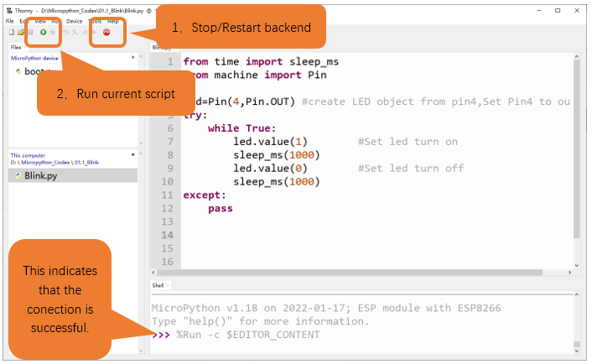This screenshot has height=364, width=592.
Task: Open This computer panel options menu
Action: click(132, 154)
